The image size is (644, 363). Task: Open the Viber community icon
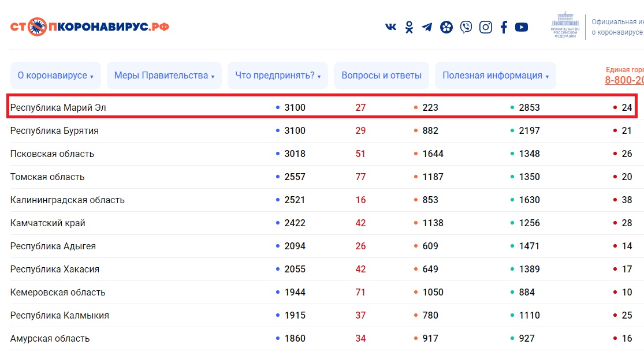[x=466, y=27]
